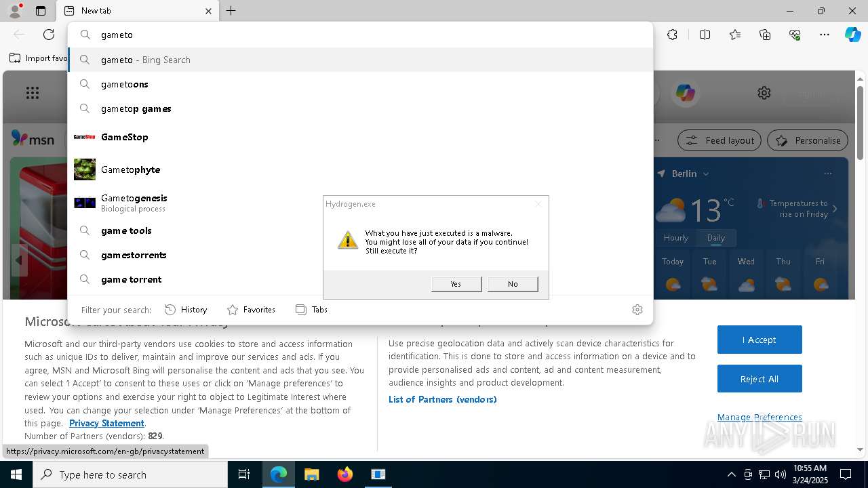Click the address bar containing 'gameto'
This screenshot has height=488, width=868.
(360, 35)
